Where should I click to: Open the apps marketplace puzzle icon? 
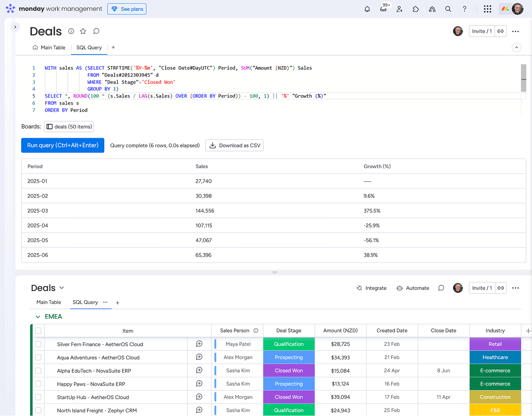416,9
